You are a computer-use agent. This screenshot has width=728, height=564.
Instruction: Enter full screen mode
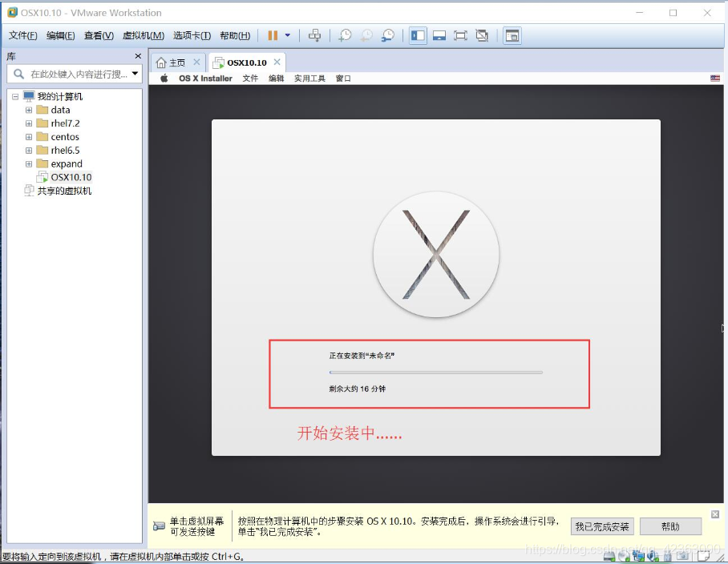(x=460, y=35)
